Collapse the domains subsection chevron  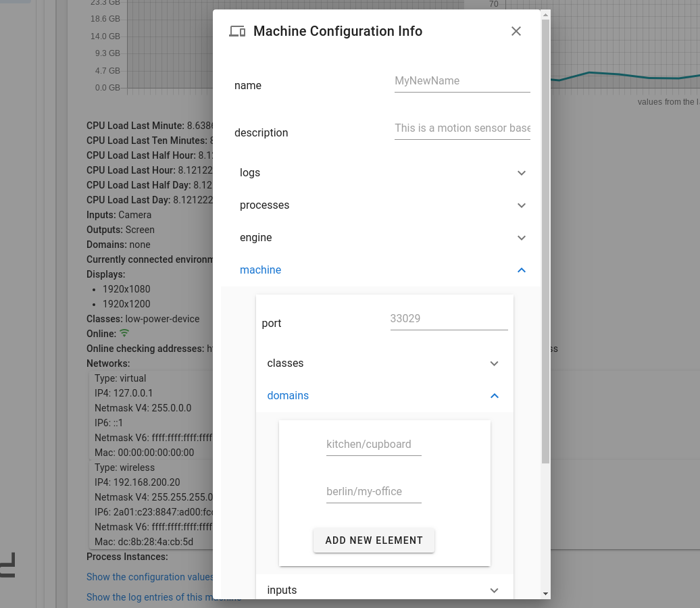pyautogui.click(x=494, y=396)
